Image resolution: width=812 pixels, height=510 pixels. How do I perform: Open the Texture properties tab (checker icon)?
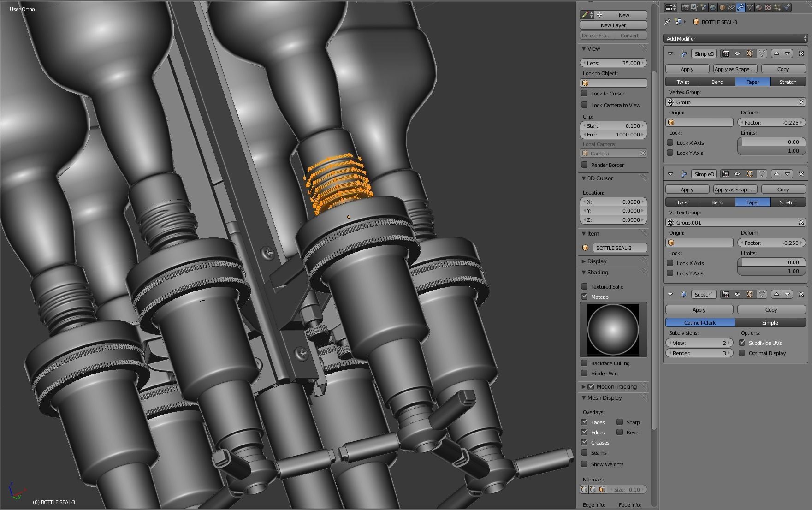click(x=768, y=7)
